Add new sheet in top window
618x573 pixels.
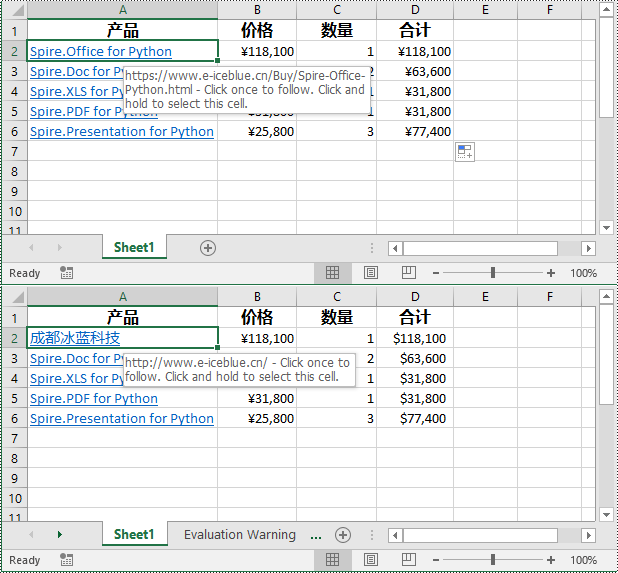coord(208,248)
